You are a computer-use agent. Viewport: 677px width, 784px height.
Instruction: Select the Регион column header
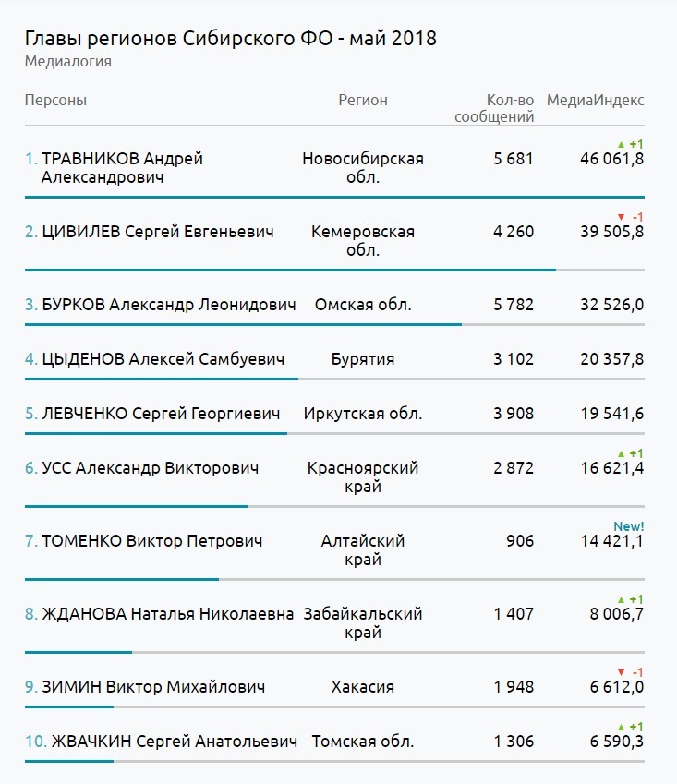tap(363, 100)
